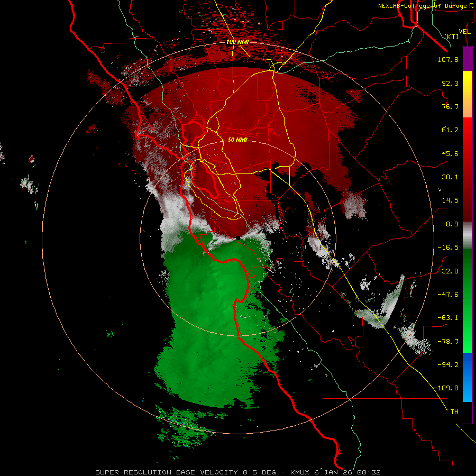The height and width of the screenshot is (476, 476).
Task: Select the -94.2 scale value
Action: (448, 365)
